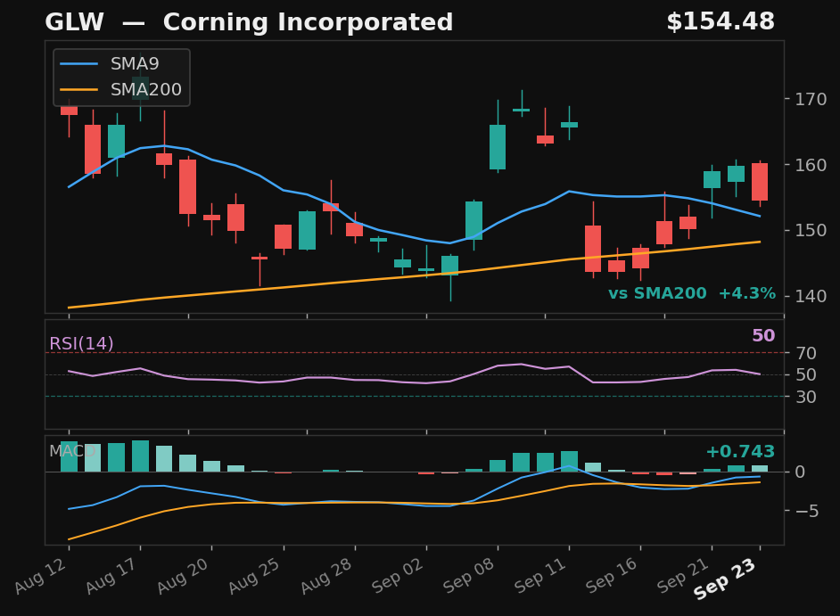Image resolution: width=840 pixels, height=616 pixels.
Task: Click the 170 price axis label
Action: 811,99
